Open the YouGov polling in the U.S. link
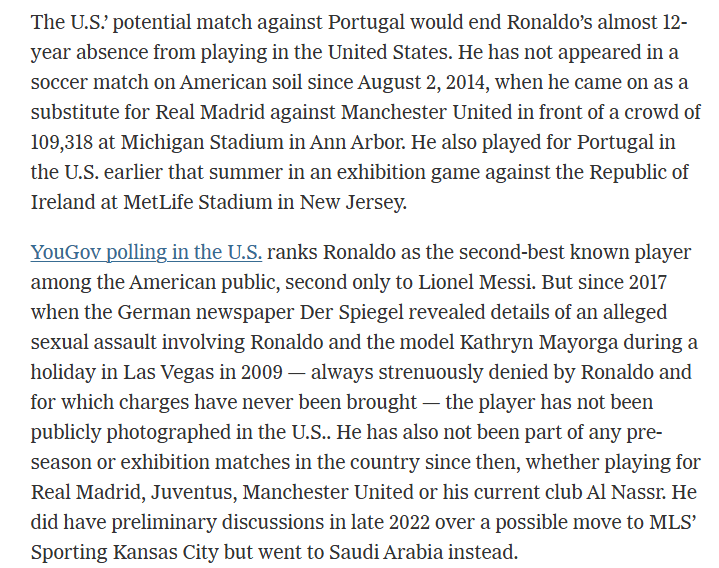Image resolution: width=719 pixels, height=568 pixels. tap(147, 251)
